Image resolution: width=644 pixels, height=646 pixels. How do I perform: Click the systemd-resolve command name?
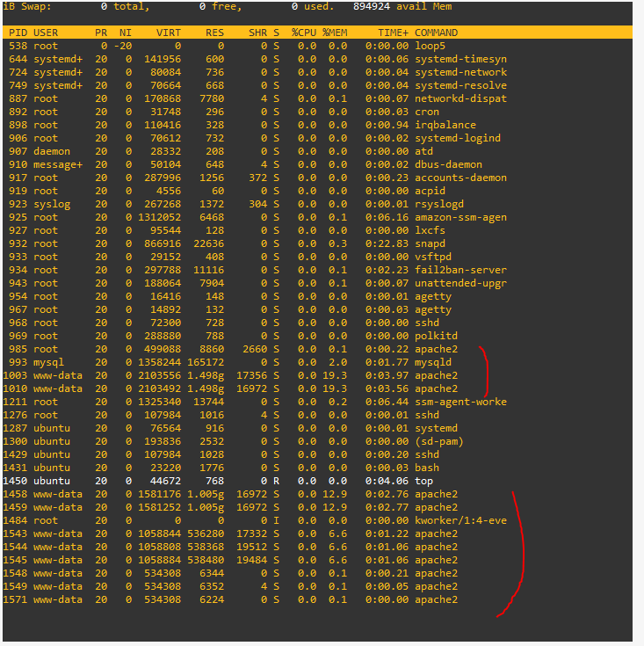[460, 85]
